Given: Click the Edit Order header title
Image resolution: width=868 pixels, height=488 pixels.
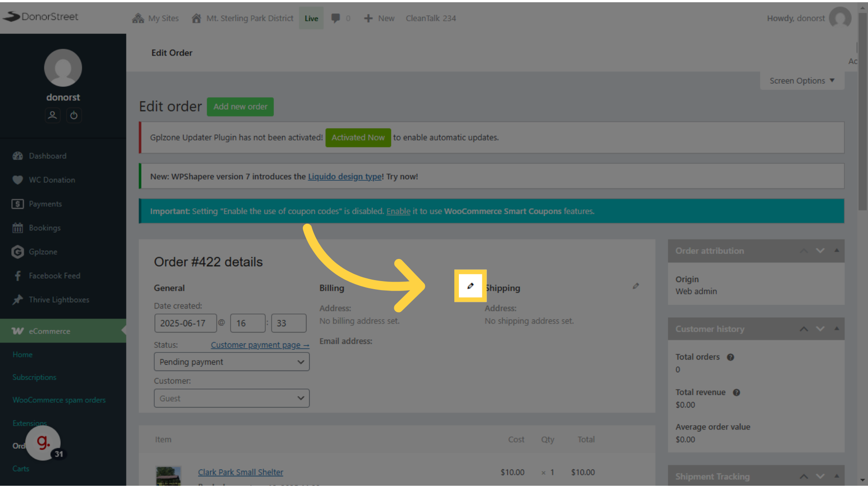Looking at the screenshot, I should click(172, 53).
